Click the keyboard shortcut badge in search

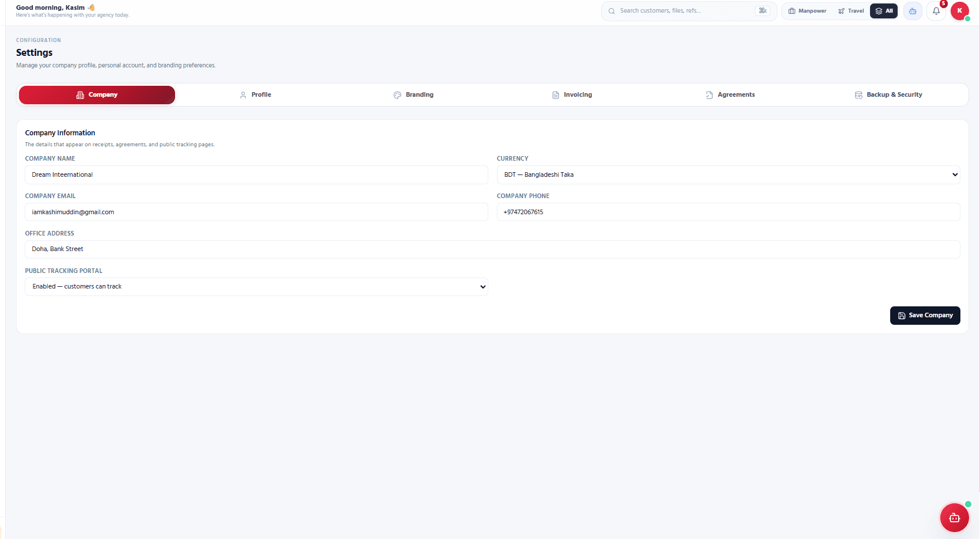point(763,11)
